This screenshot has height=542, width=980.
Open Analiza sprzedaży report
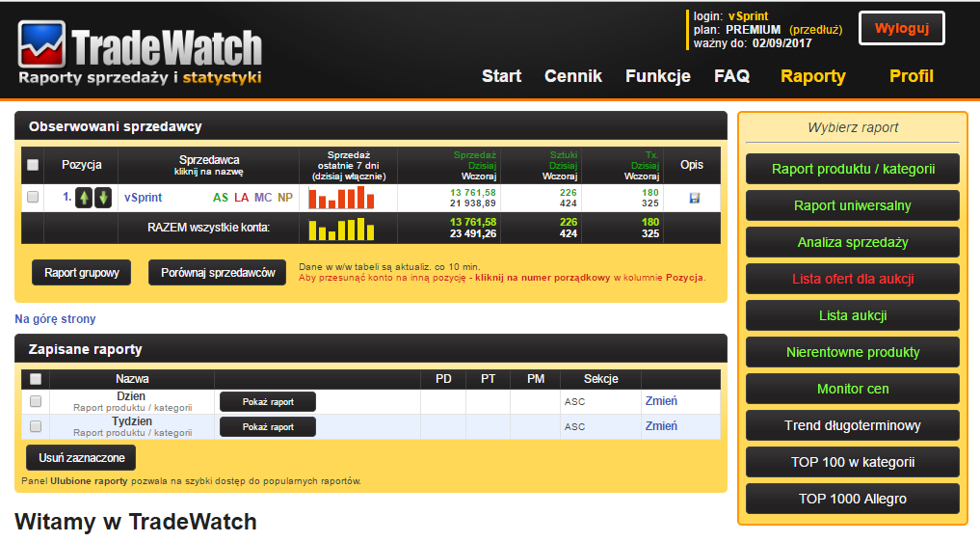[x=853, y=242]
